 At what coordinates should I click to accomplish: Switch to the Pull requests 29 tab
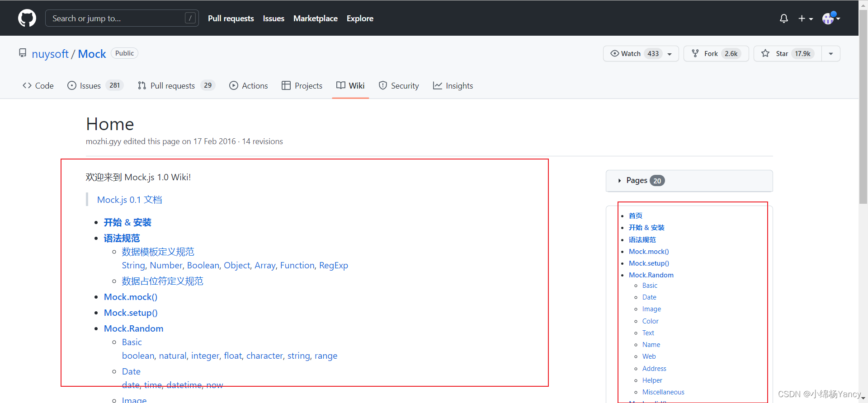click(x=176, y=85)
